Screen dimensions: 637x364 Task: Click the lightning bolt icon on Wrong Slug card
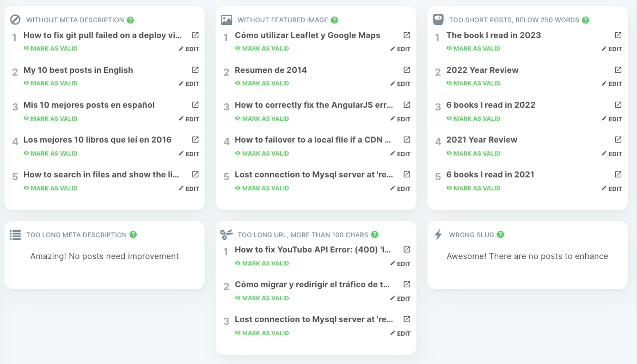click(x=437, y=235)
